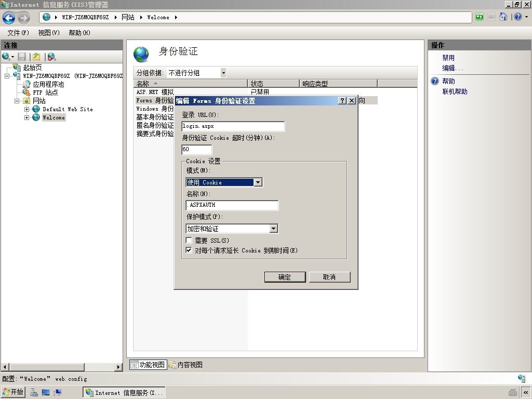This screenshot has height=399, width=532.
Task: Click the dialog's question mark help button
Action: click(x=342, y=100)
